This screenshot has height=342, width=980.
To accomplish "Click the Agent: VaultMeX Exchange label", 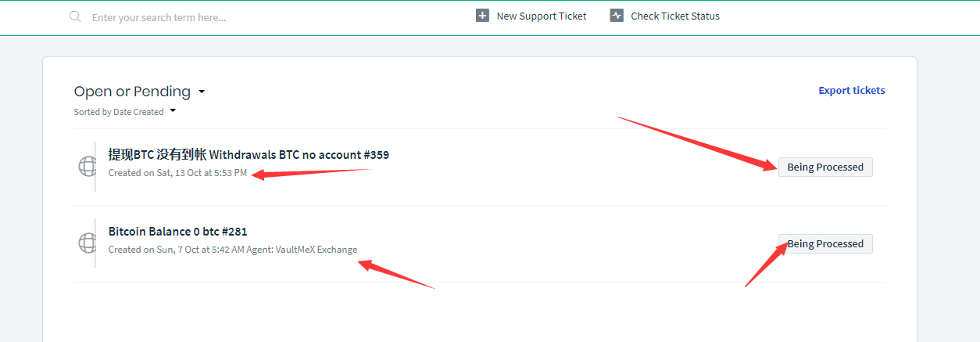I will click(x=302, y=250).
